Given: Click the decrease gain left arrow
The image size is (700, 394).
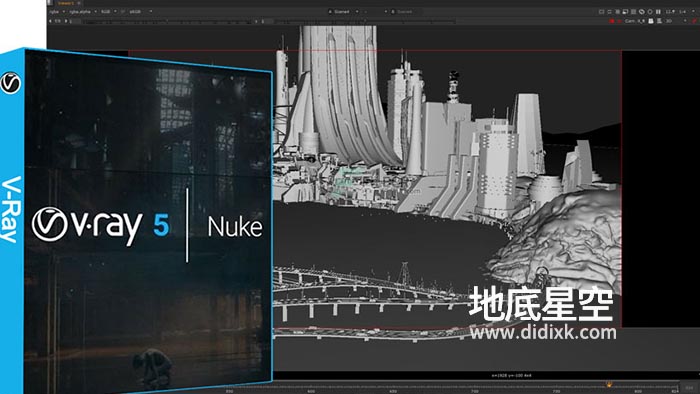Looking at the screenshot, I should pyautogui.click(x=50, y=21).
